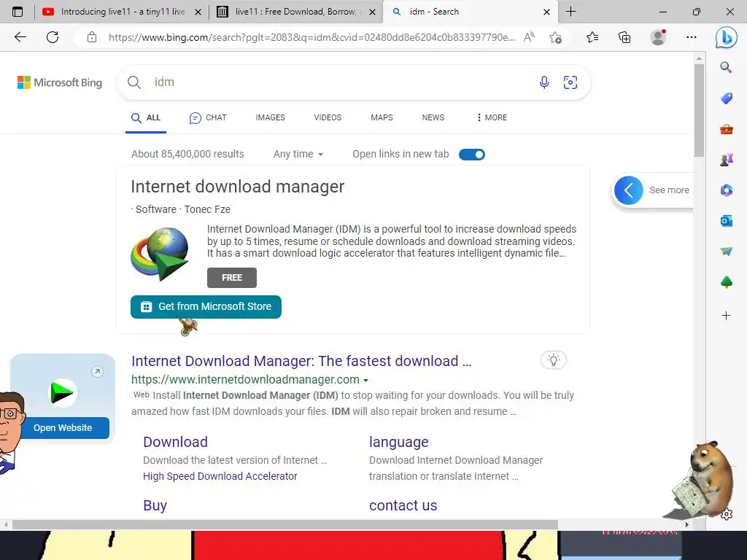The width and height of the screenshot is (747, 560).
Task: Expand the See more side panel arrow
Action: [x=628, y=190]
